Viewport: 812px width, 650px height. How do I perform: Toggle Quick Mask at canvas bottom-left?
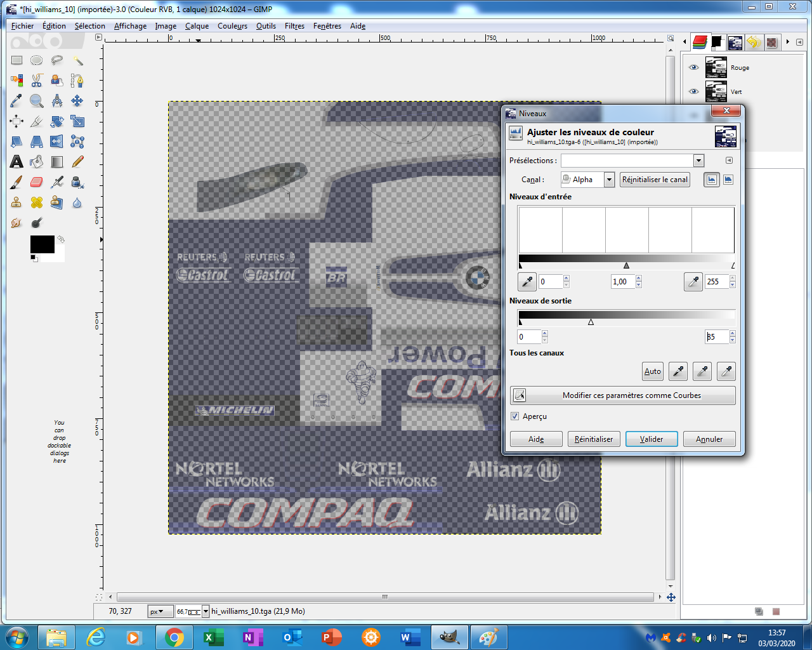(x=99, y=597)
